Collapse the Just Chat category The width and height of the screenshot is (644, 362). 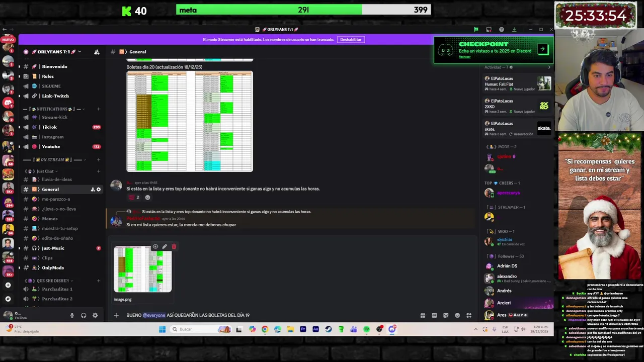pos(43,171)
